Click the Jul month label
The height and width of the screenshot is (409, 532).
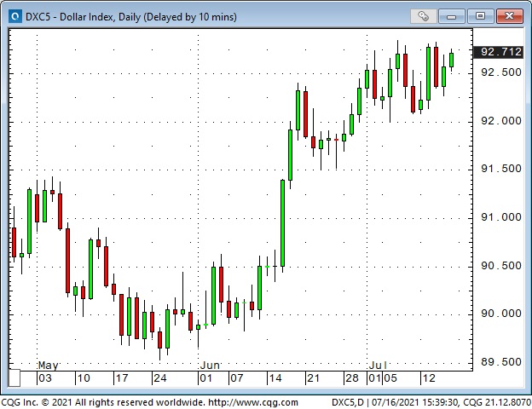[378, 366]
